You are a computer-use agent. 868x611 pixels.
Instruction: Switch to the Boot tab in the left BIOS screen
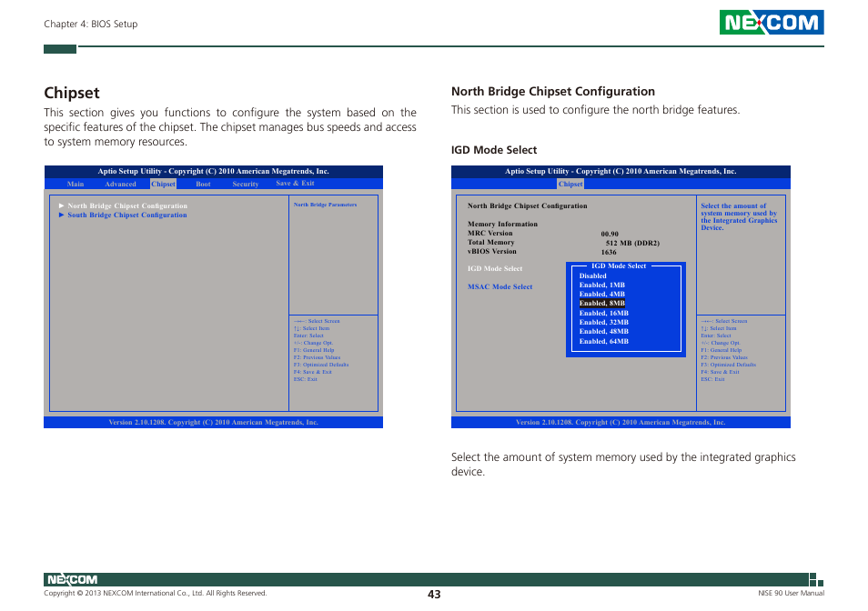point(203,185)
